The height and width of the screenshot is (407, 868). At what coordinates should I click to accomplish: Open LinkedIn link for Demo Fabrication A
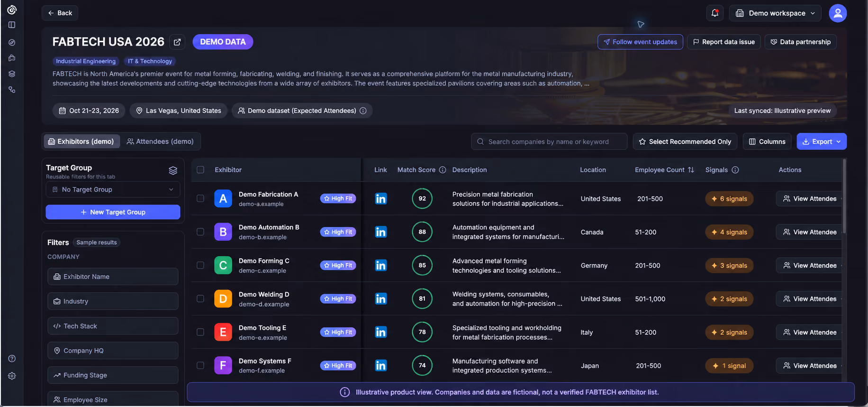tap(380, 199)
